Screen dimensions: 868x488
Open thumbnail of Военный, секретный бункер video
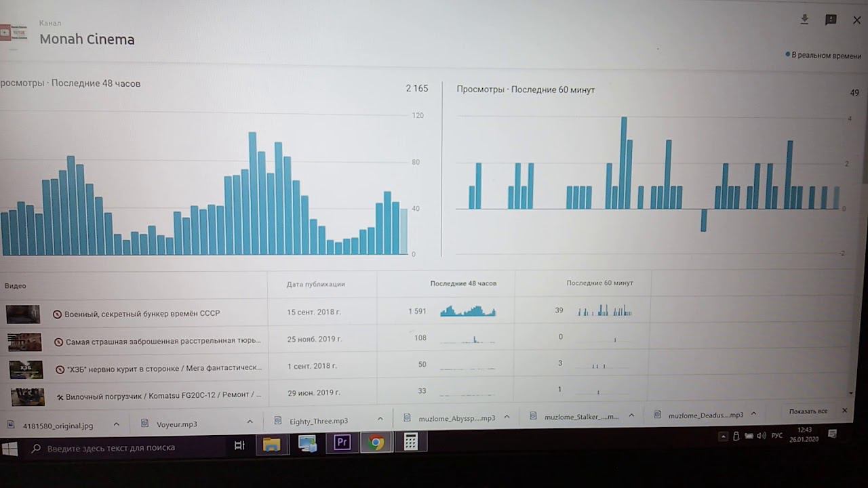pos(23,314)
